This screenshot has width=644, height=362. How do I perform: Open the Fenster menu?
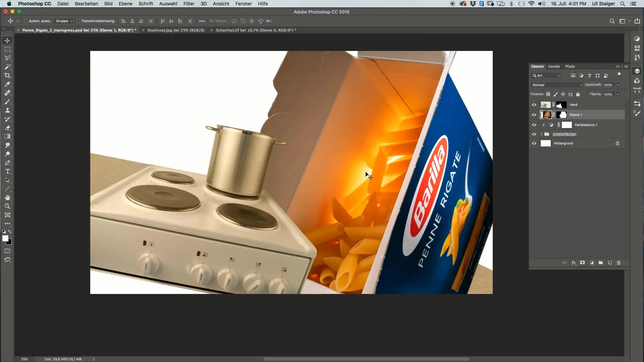tap(244, 4)
